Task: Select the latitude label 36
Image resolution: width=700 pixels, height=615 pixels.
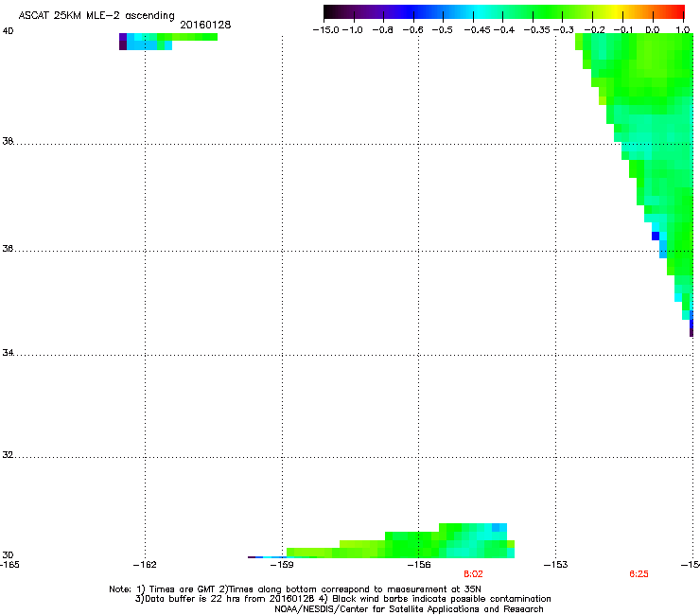Action: tap(8, 248)
